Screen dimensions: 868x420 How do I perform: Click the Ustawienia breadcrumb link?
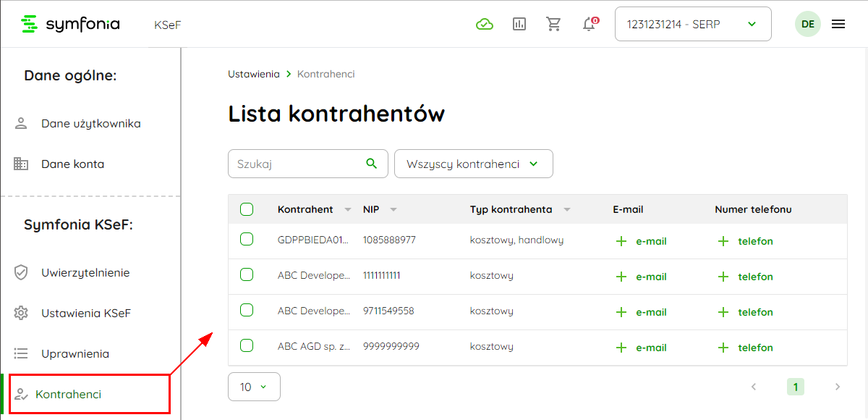point(253,74)
